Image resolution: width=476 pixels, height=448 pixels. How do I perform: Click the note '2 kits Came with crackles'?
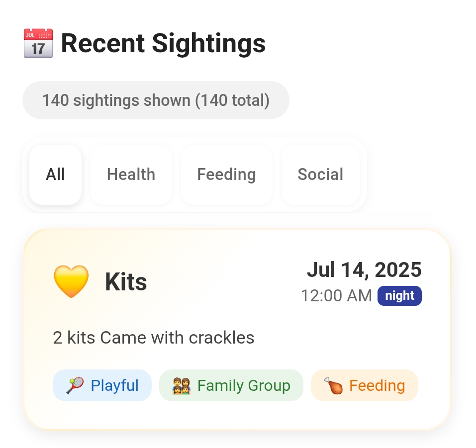pyautogui.click(x=154, y=338)
